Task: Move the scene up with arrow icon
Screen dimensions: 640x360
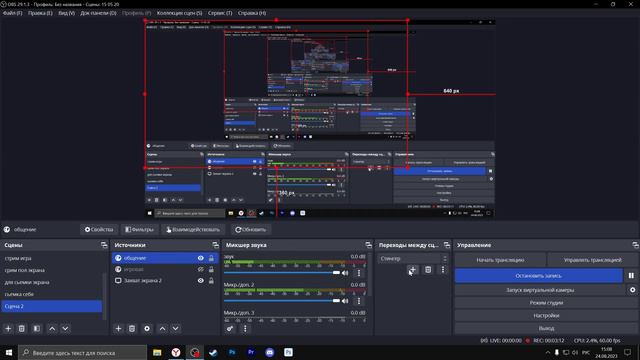Action: (52, 329)
